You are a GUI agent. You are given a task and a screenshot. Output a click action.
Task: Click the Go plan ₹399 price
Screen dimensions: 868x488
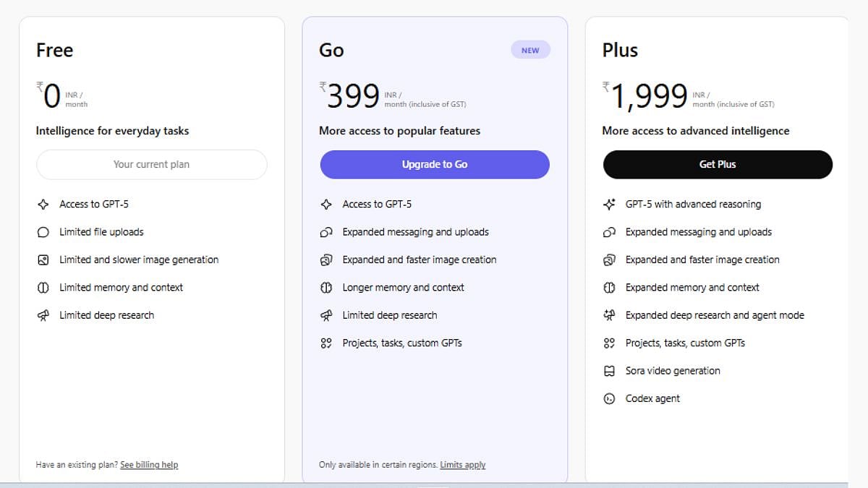[x=352, y=96]
